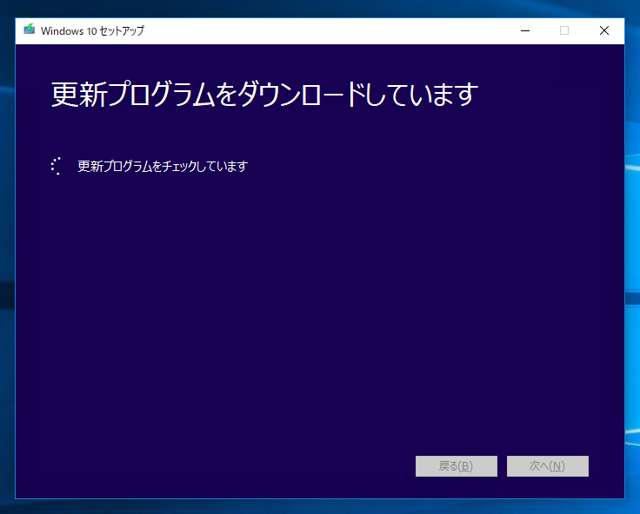Screen dimensions: 640x514
Task: Click the spinning progress indicator
Action: click(57, 166)
